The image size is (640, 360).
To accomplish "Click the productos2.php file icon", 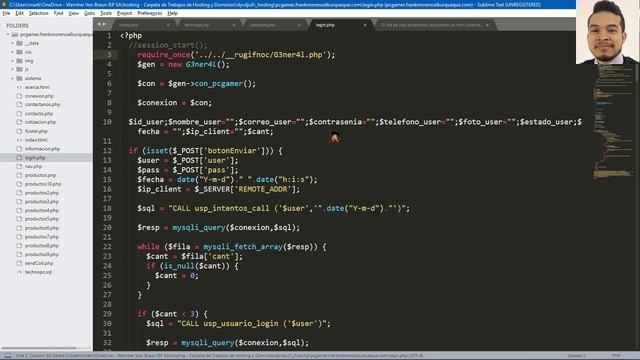I will 19,193.
